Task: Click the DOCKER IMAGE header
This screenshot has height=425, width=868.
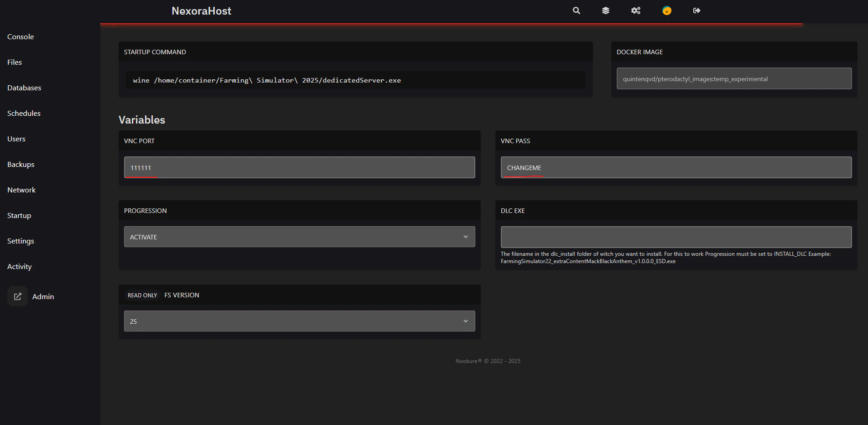Action: pos(639,52)
